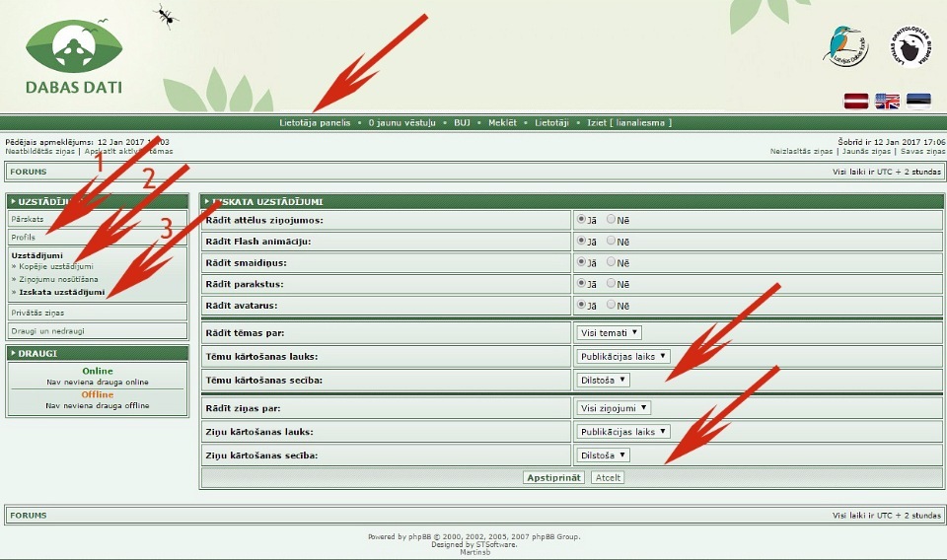The width and height of the screenshot is (947, 560).
Task: Switch language with the Latvian flag
Action: [855, 101]
